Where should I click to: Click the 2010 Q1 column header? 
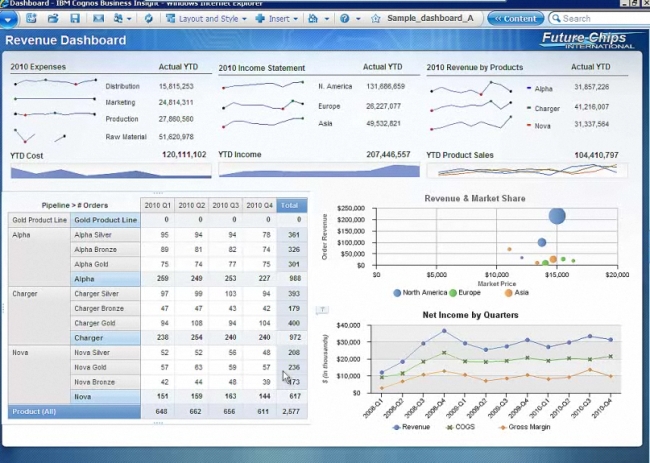coord(158,205)
